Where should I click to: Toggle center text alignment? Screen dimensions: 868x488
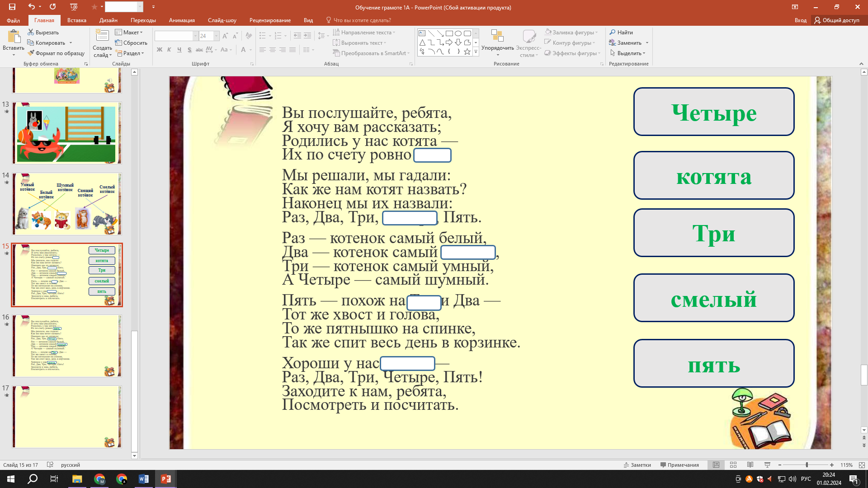(273, 50)
